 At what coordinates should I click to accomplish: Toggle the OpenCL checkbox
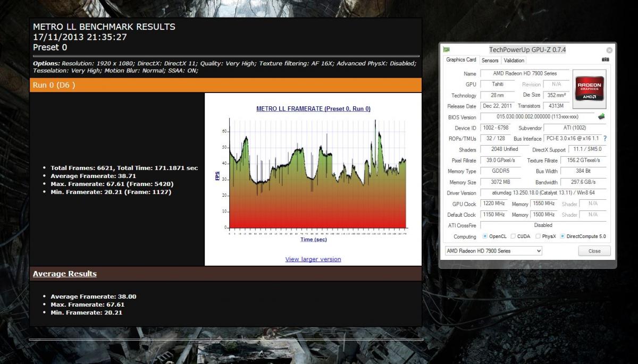pyautogui.click(x=485, y=236)
